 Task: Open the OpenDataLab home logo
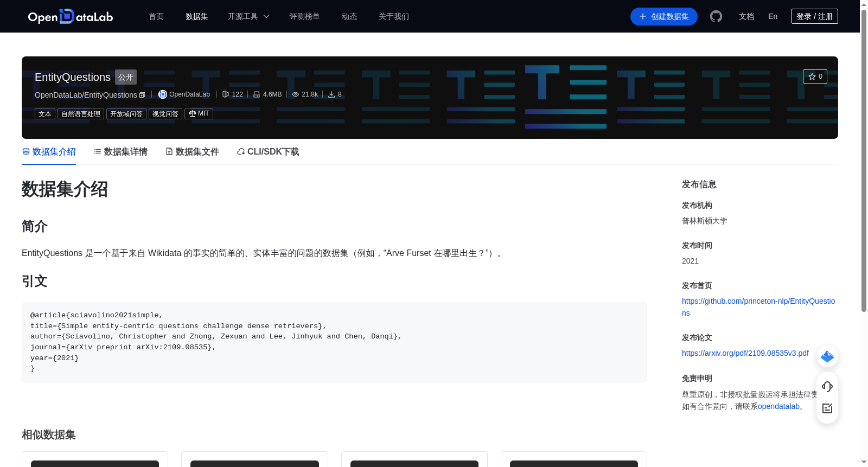click(71, 16)
